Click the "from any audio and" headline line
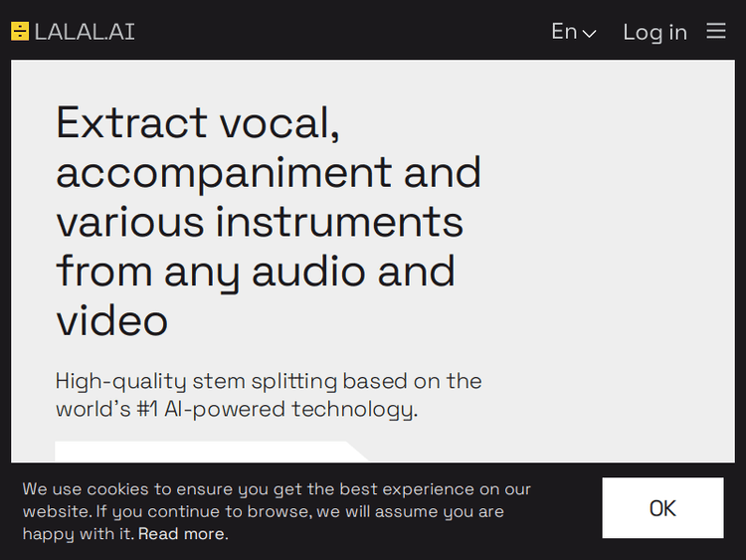Image resolution: width=746 pixels, height=560 pixels. pyautogui.click(x=256, y=271)
